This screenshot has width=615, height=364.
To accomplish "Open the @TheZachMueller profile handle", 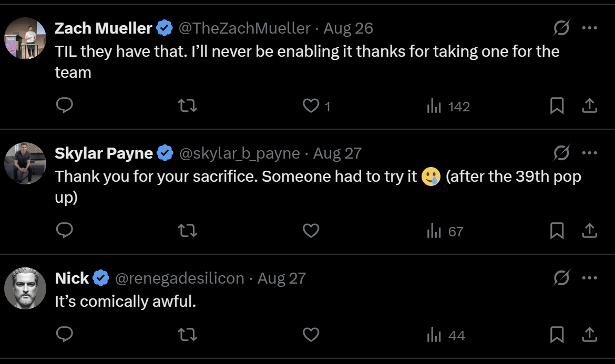I will (x=244, y=28).
